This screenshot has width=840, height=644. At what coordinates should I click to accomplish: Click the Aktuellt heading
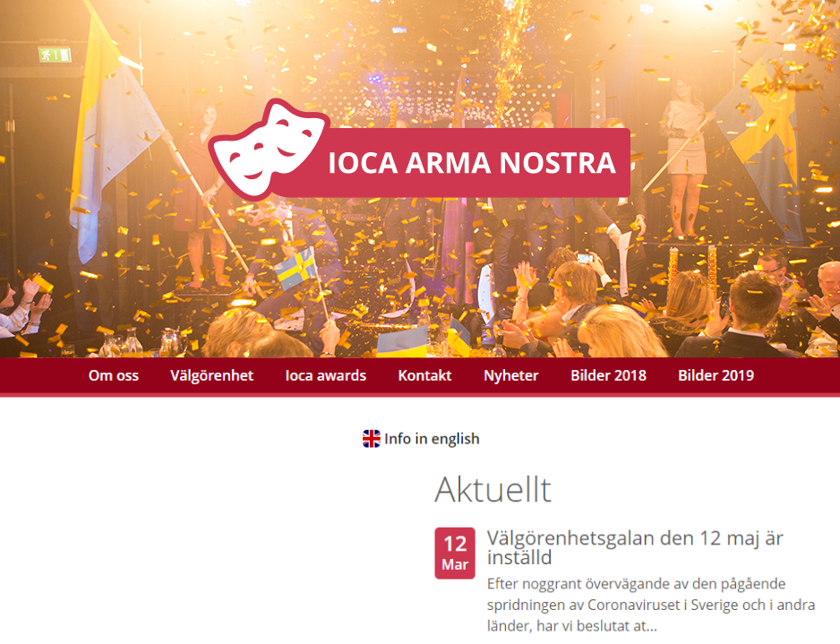pos(493,489)
